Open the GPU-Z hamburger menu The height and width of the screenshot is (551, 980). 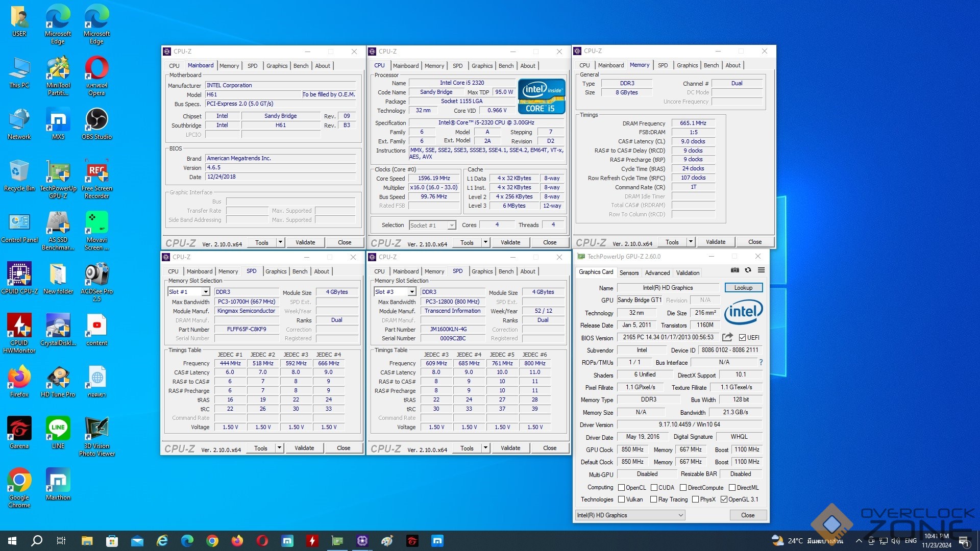[x=761, y=270]
